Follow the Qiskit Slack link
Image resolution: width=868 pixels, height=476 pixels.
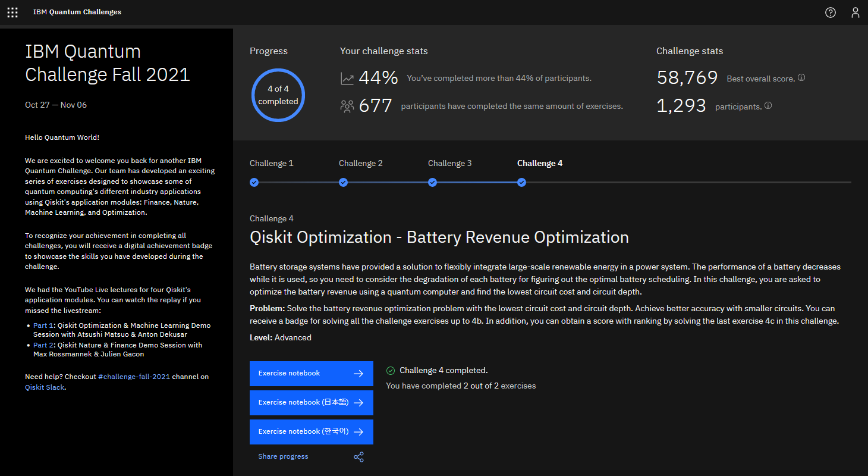(x=45, y=387)
